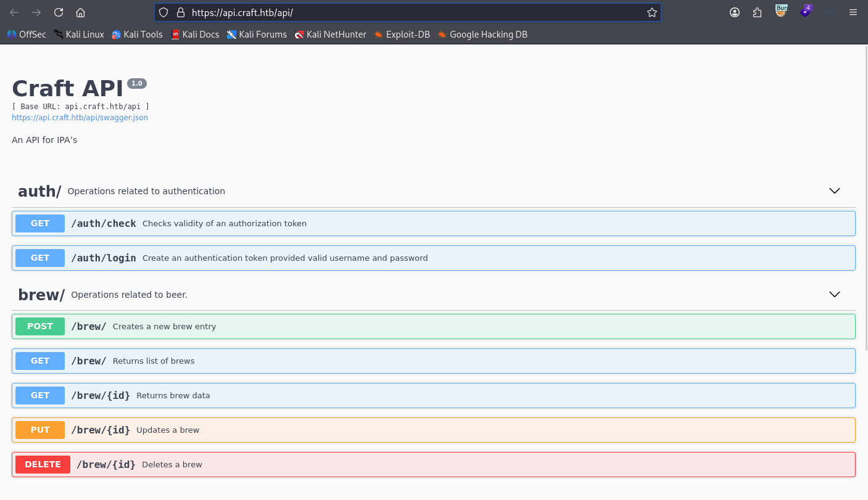The width and height of the screenshot is (868, 500).
Task: Bookmark this page with the star
Action: [651, 12]
